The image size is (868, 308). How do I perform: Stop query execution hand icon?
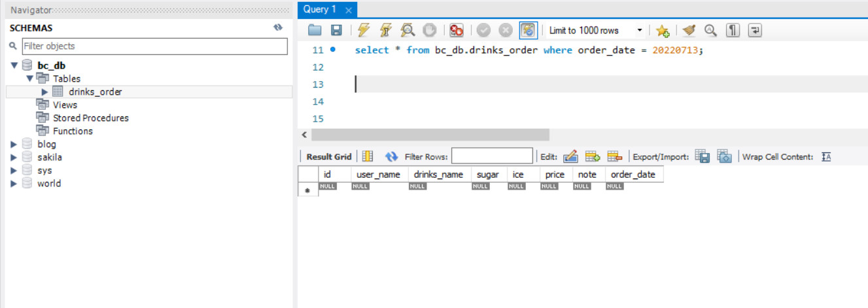[x=429, y=30]
